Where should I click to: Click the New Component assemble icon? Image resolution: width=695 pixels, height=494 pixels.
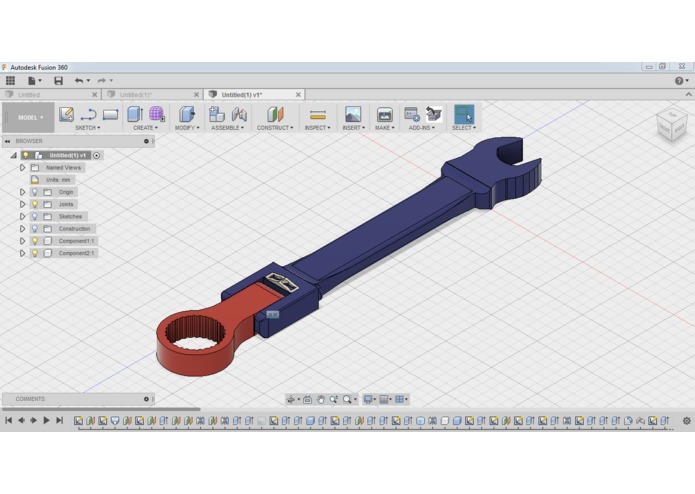point(216,114)
